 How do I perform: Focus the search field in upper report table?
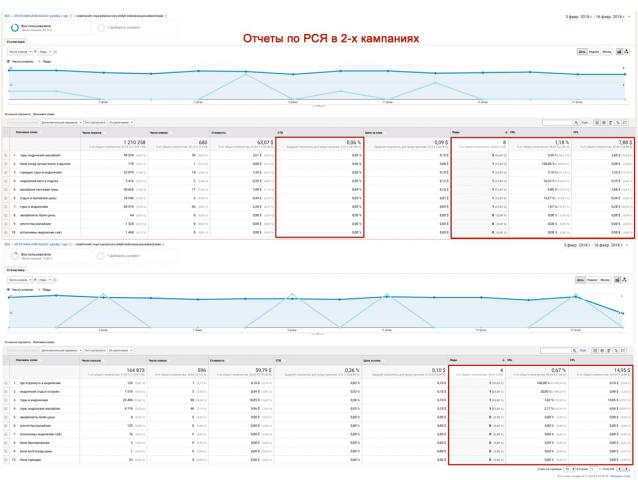(x=557, y=122)
